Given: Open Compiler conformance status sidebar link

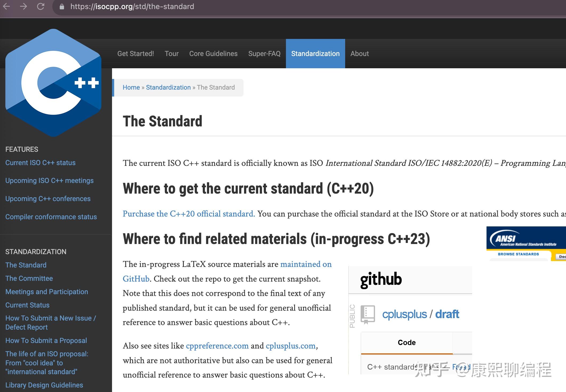Looking at the screenshot, I should click(x=51, y=217).
